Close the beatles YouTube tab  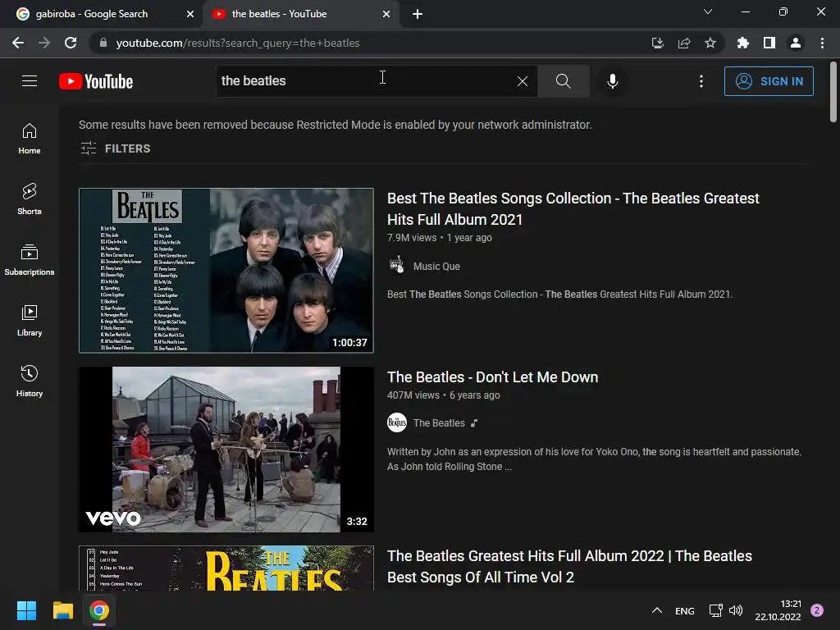tap(386, 14)
